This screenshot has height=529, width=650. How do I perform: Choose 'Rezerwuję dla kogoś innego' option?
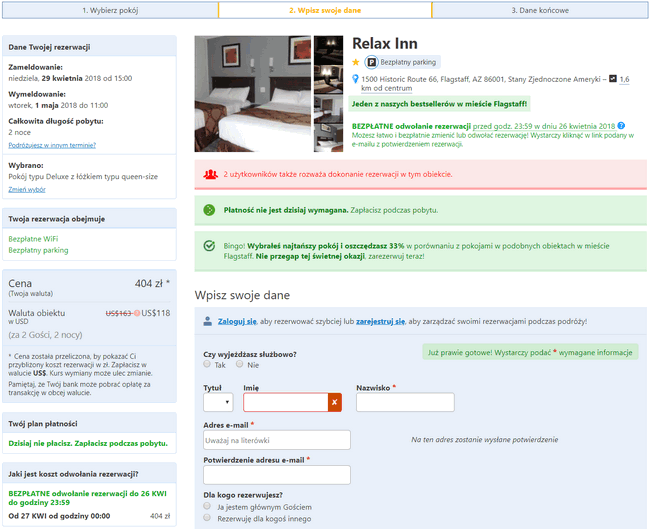click(207, 517)
